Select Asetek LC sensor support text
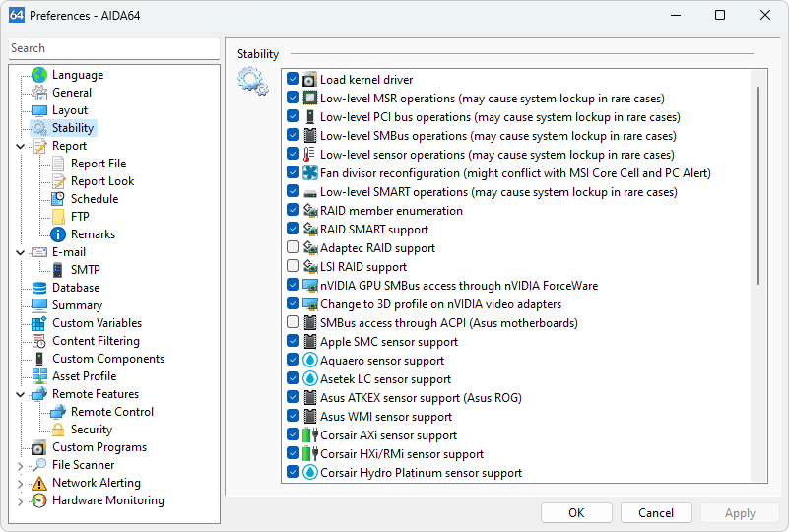This screenshot has width=789, height=532. [x=385, y=379]
